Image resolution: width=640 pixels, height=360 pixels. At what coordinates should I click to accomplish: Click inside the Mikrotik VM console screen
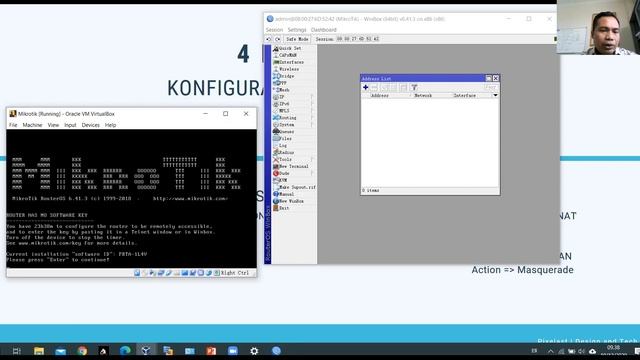(x=131, y=199)
